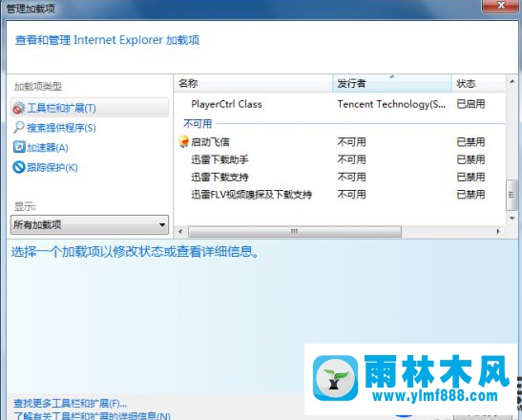Click Tencent Technology publisher cell

click(391, 104)
